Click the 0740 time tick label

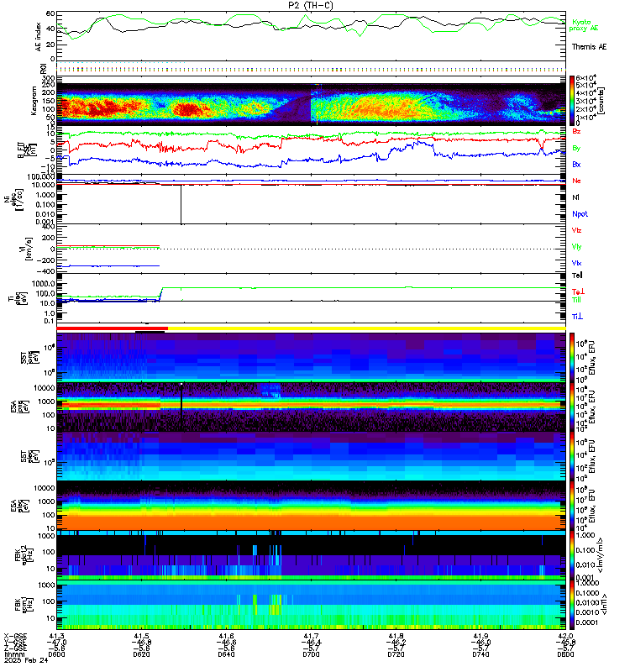pos(480,654)
